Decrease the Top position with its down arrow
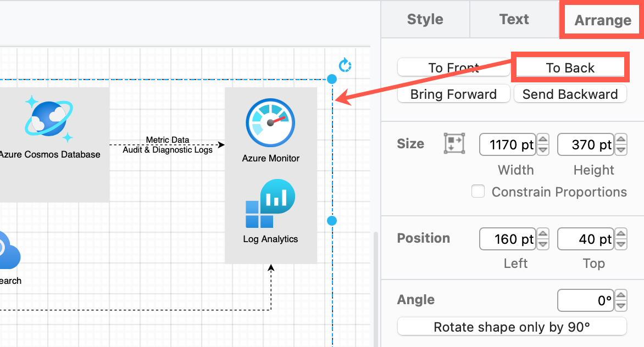This screenshot has height=347, width=644. pyautogui.click(x=620, y=243)
